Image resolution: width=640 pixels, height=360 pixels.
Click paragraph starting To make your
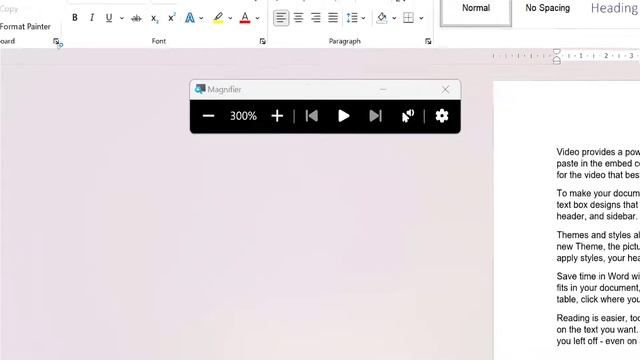tap(598, 204)
